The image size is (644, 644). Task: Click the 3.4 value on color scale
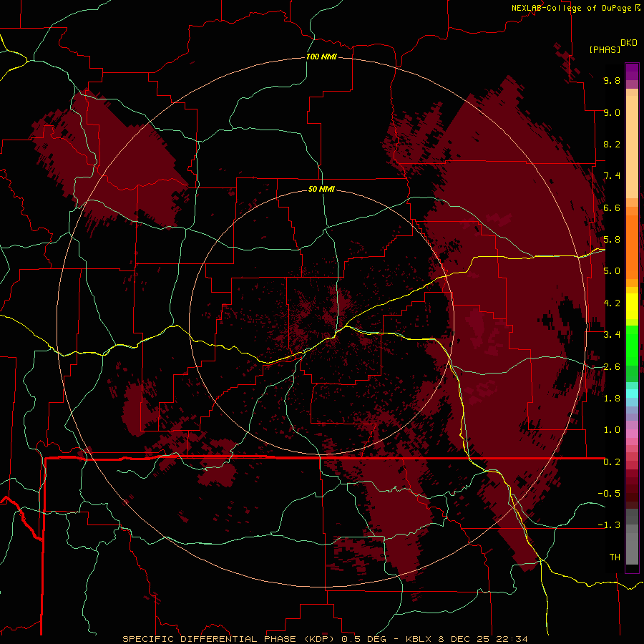tap(612, 335)
